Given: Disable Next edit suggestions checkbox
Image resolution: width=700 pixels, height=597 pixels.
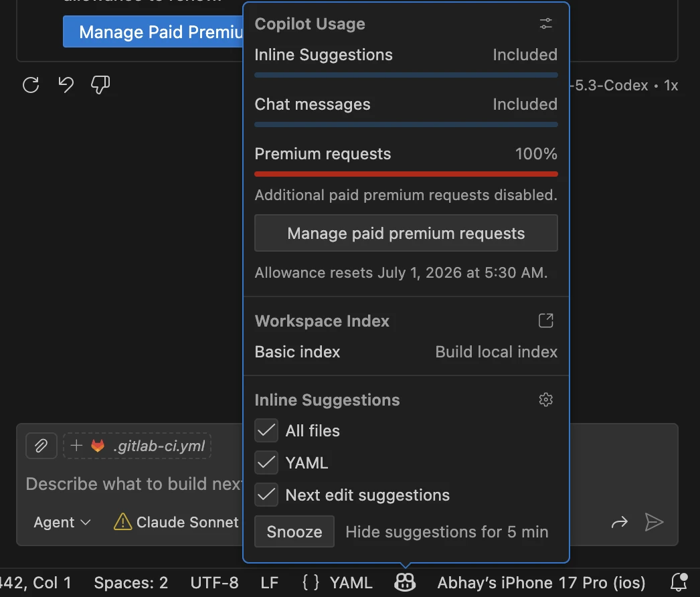Looking at the screenshot, I should pos(266,495).
